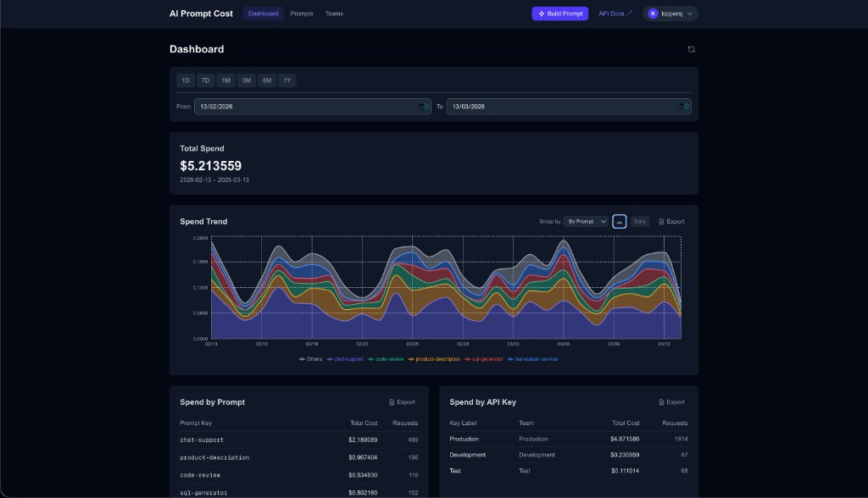Click the refresh icon near Dashboard title
868x498 pixels.
pos(693,49)
